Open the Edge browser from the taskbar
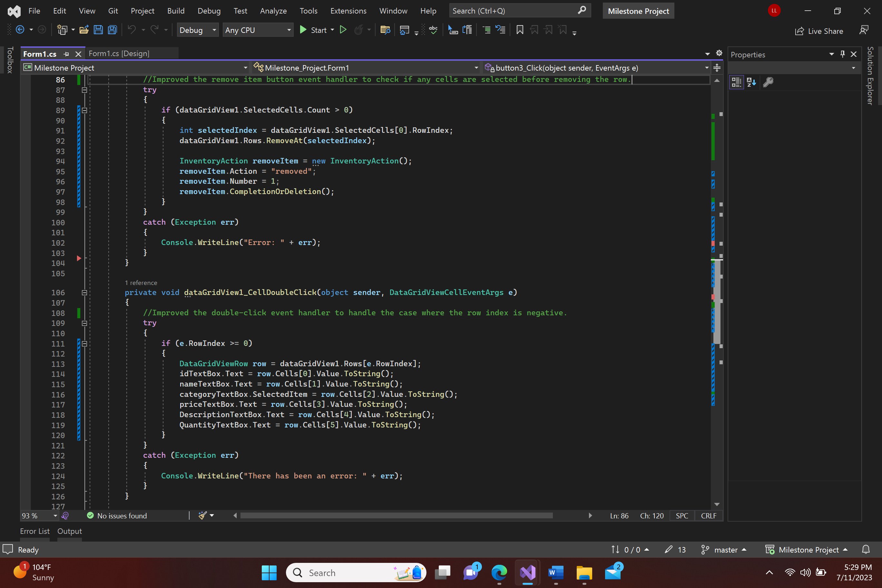 click(x=499, y=573)
